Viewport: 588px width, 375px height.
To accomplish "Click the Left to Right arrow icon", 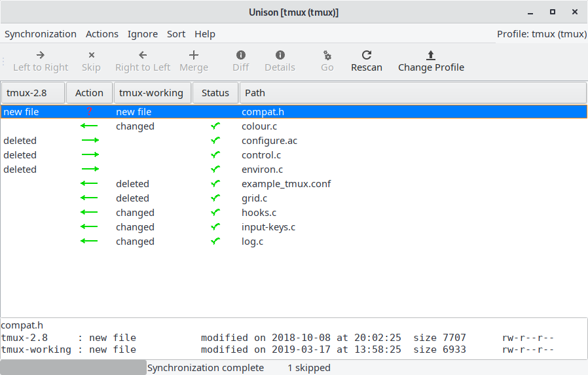I will (41, 55).
